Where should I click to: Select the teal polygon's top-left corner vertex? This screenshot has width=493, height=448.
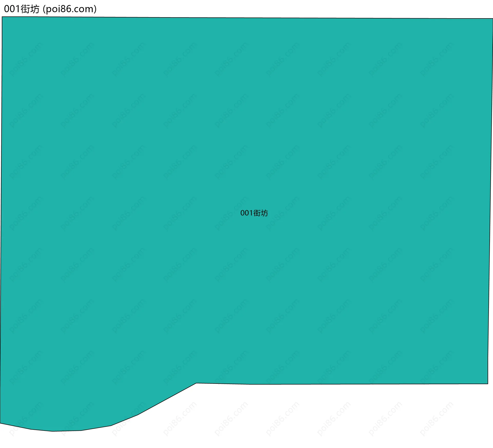(2, 17)
